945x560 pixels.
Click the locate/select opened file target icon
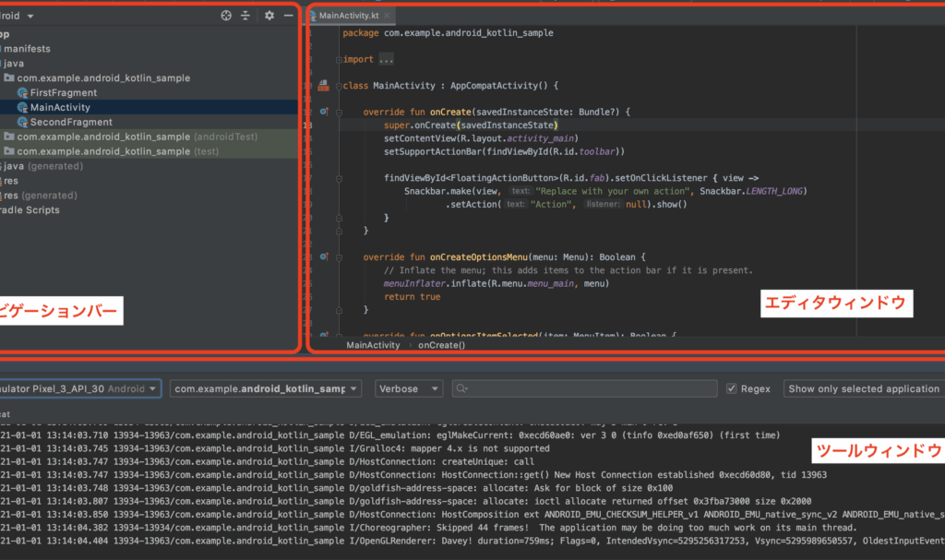pyautogui.click(x=226, y=16)
